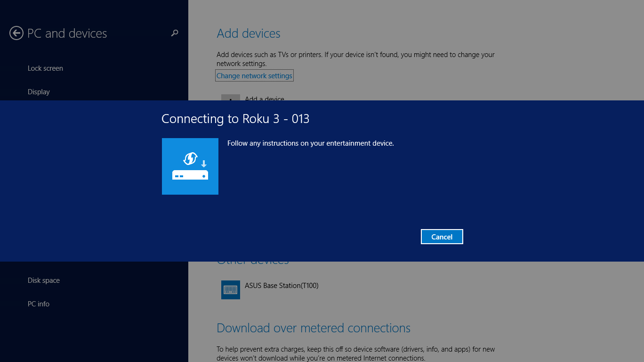Select PC info in the sidebar
644x362 pixels.
(39, 304)
